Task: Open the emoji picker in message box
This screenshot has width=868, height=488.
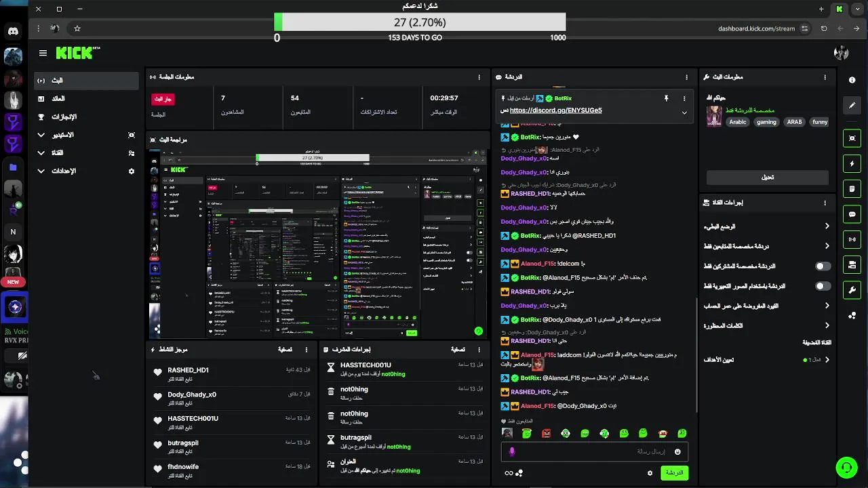Action: click(x=677, y=451)
